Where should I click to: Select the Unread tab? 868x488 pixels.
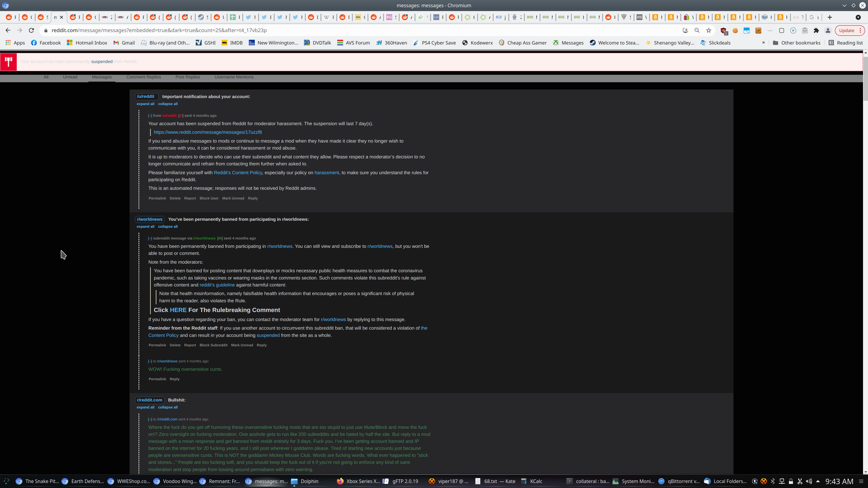70,77
